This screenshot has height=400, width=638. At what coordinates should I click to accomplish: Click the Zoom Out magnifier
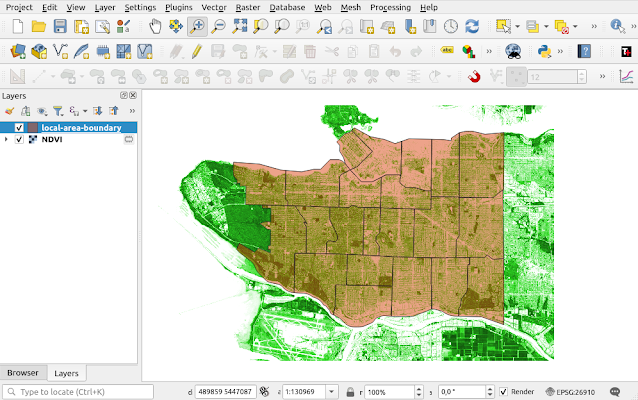pyautogui.click(x=218, y=26)
